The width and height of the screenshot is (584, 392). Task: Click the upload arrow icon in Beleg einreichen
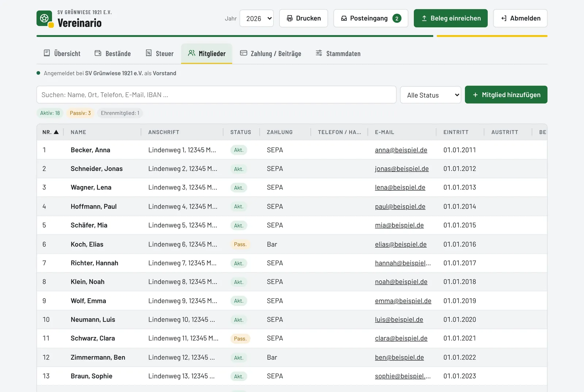click(424, 18)
